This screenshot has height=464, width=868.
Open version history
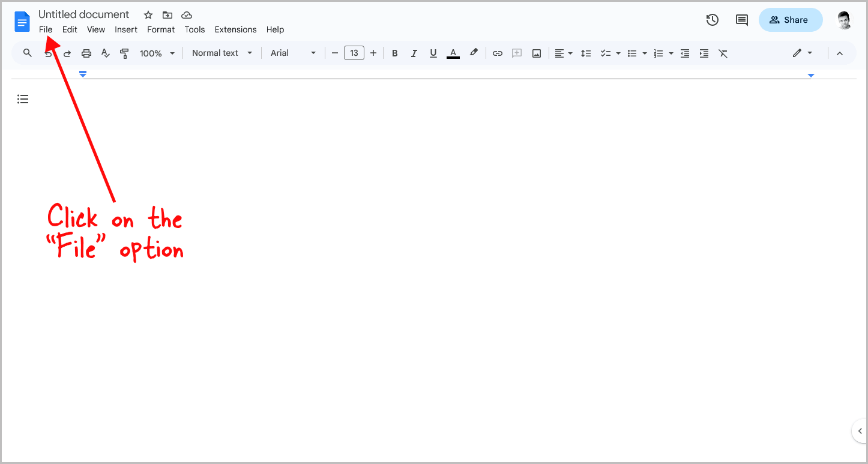pos(712,20)
